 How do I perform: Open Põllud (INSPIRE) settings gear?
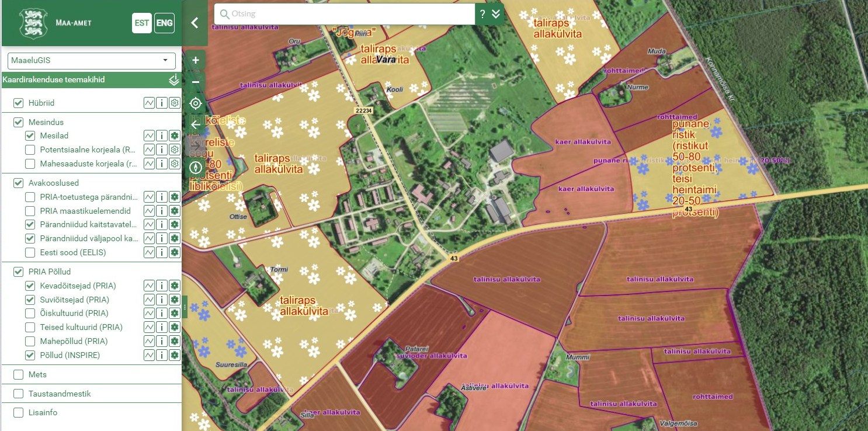[174, 355]
